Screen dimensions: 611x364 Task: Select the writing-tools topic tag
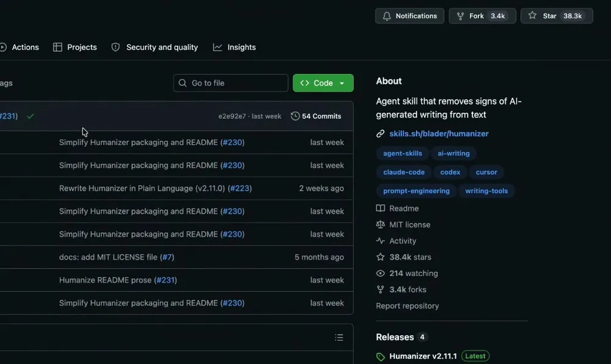[486, 191]
